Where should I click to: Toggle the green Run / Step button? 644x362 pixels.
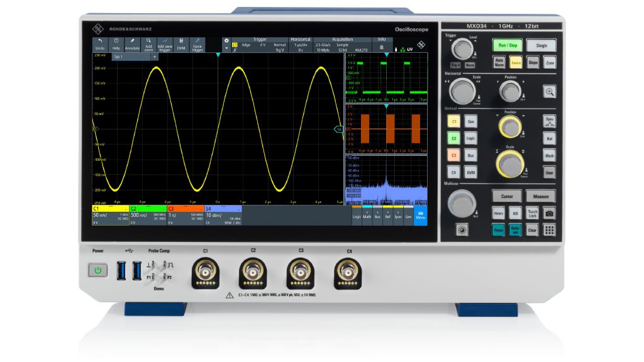[x=507, y=46]
